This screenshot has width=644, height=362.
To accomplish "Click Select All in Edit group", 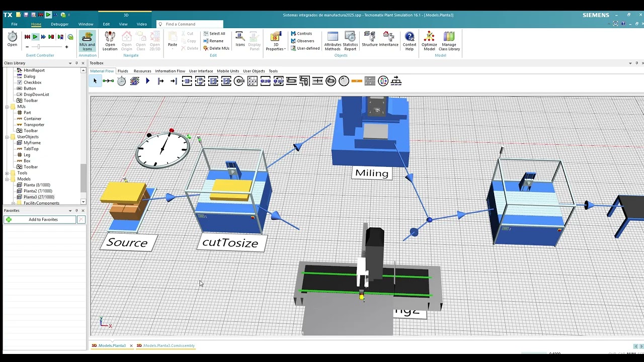I will click(x=214, y=34).
